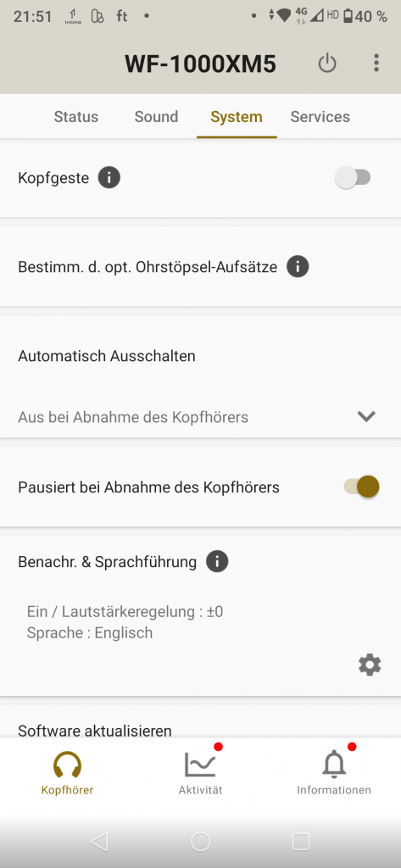Show info about Kopfgeste
401x868 pixels.
point(109,178)
